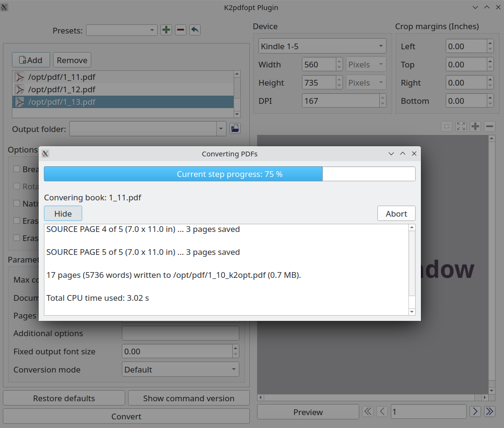
Task: Open the Height units Pixels dropdown
Action: click(x=366, y=83)
